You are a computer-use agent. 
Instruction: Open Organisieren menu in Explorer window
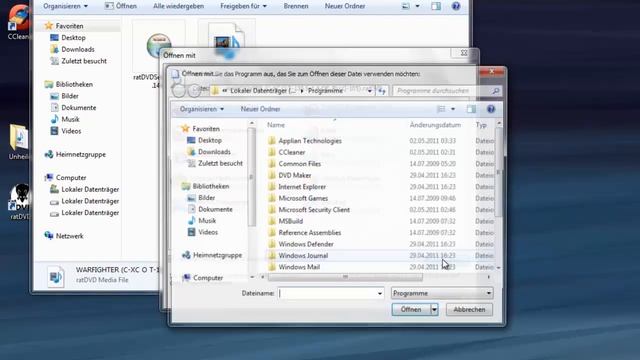(x=65, y=6)
